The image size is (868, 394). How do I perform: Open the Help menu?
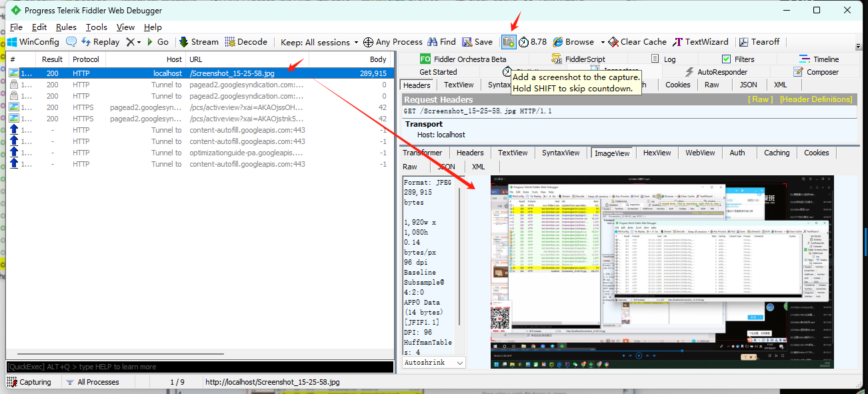click(x=153, y=27)
